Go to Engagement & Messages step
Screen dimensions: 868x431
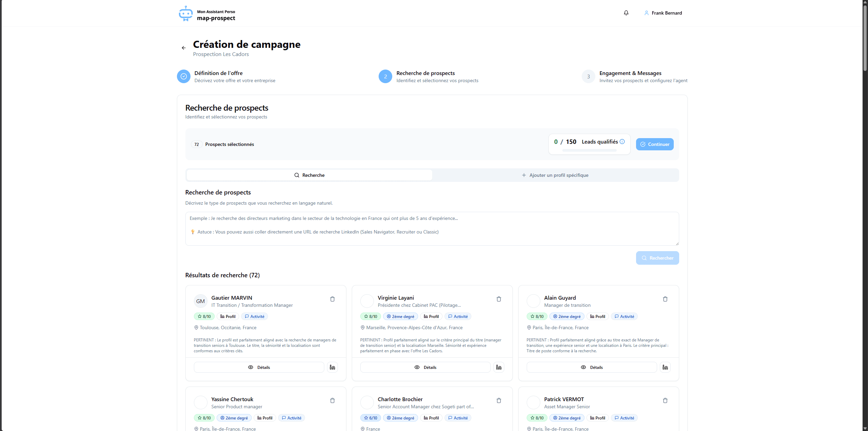click(635, 77)
